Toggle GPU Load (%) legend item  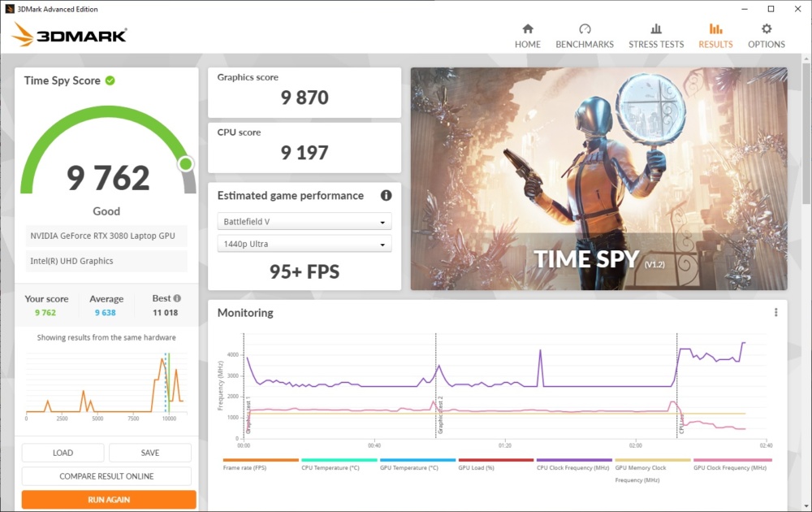click(x=495, y=464)
